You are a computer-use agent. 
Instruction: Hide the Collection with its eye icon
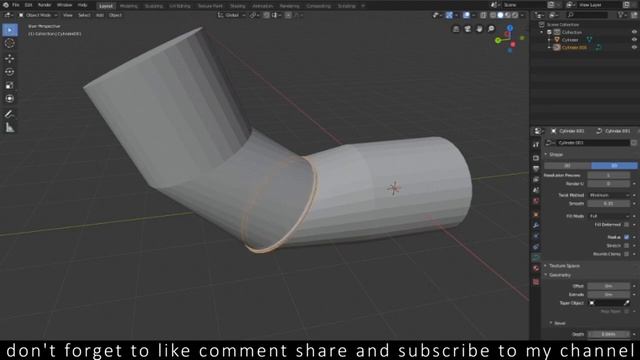[x=634, y=32]
